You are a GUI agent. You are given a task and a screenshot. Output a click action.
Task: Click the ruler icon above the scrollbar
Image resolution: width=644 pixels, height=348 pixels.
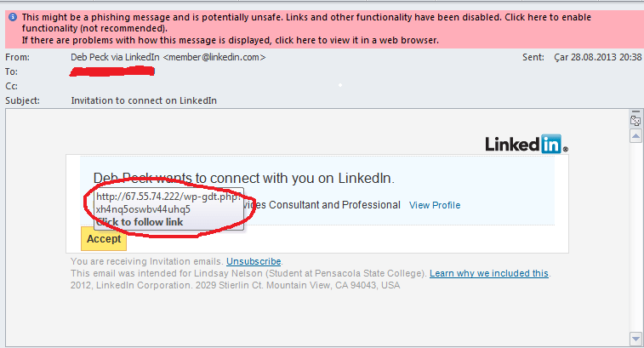(x=635, y=121)
